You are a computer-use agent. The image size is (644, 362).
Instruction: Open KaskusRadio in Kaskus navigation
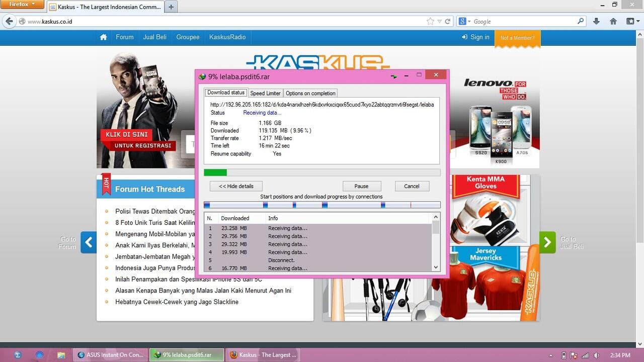227,37
